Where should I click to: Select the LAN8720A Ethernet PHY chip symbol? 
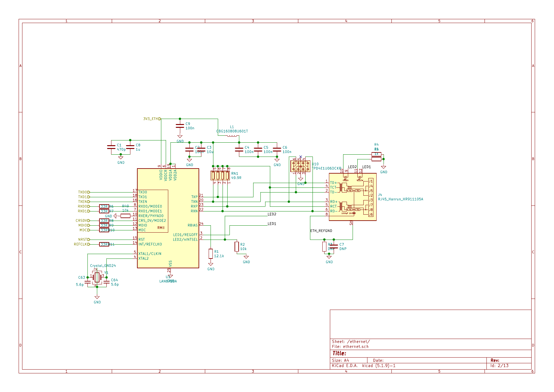(x=168, y=218)
